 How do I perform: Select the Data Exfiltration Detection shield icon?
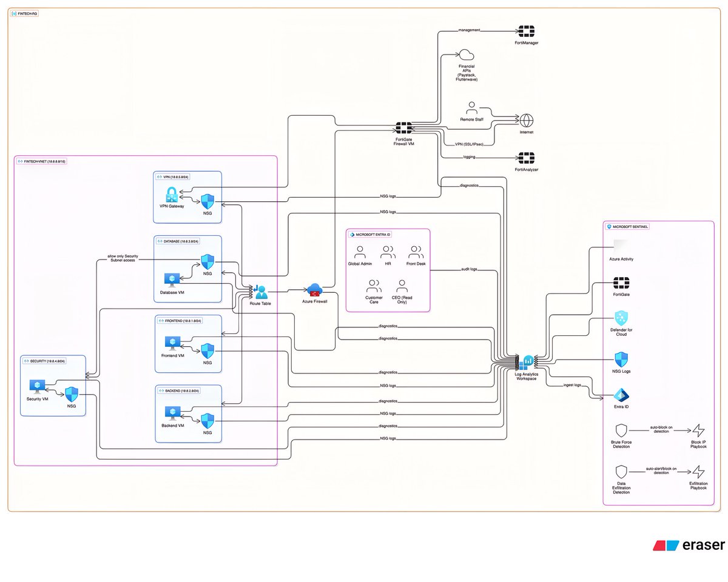click(621, 472)
